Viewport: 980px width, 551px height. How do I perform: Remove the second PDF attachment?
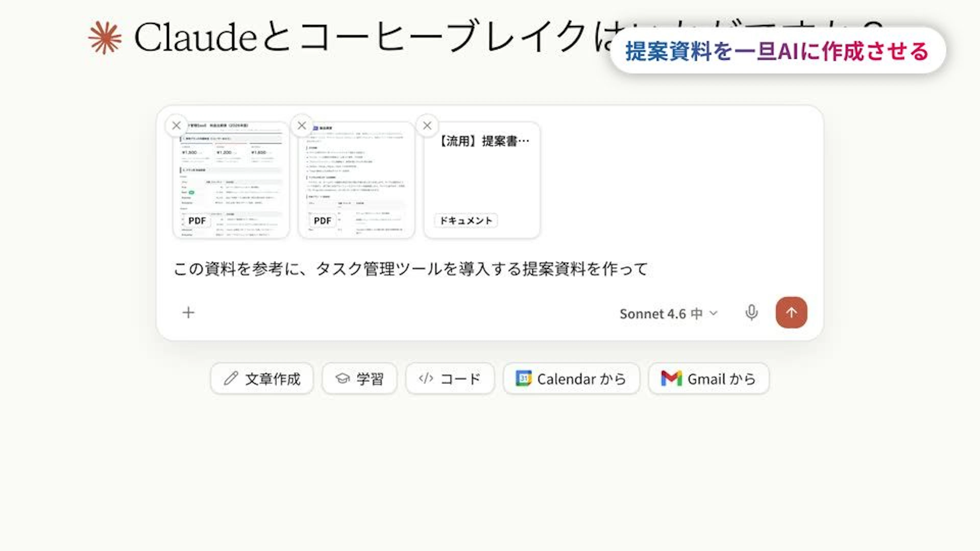302,126
